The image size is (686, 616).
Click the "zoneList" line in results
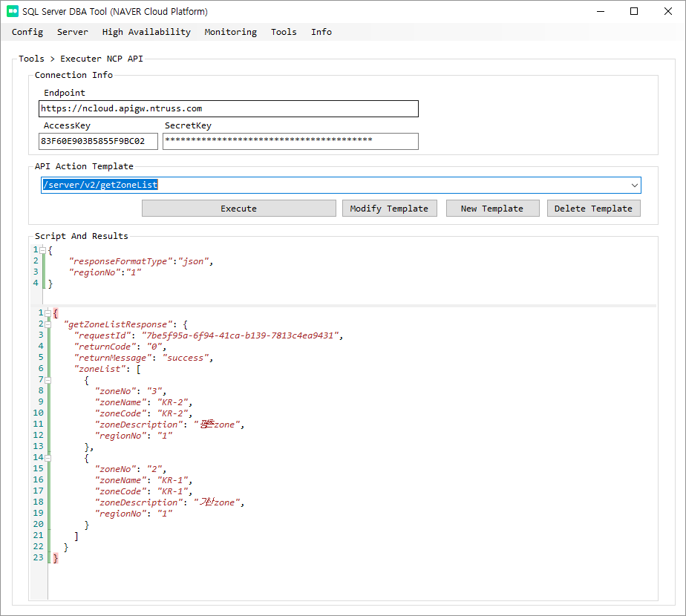click(x=107, y=369)
